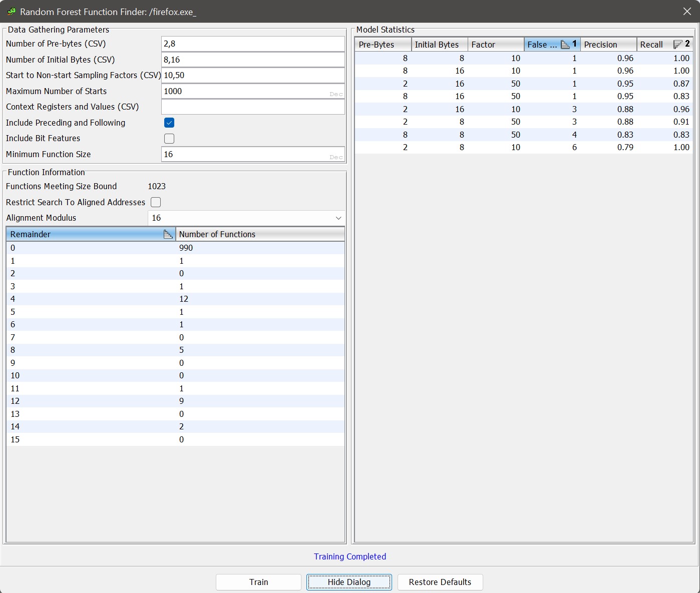Sort by the Pre-Bytes column header

pyautogui.click(x=383, y=45)
